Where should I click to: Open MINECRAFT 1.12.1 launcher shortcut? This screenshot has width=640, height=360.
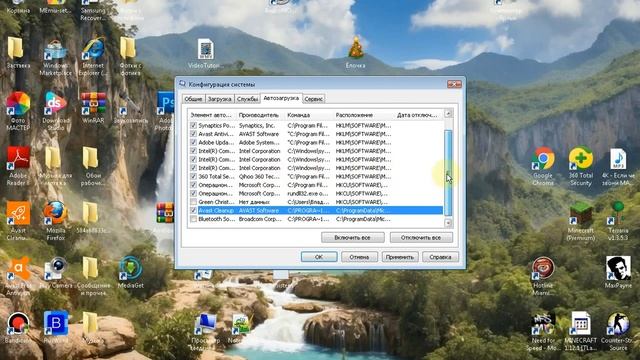581,331
